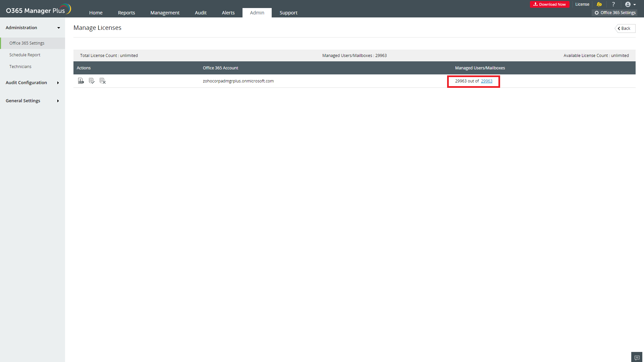Viewport: 644px width, 362px height.
Task: Click the O365 Manager Plus logo
Action: [38, 10]
